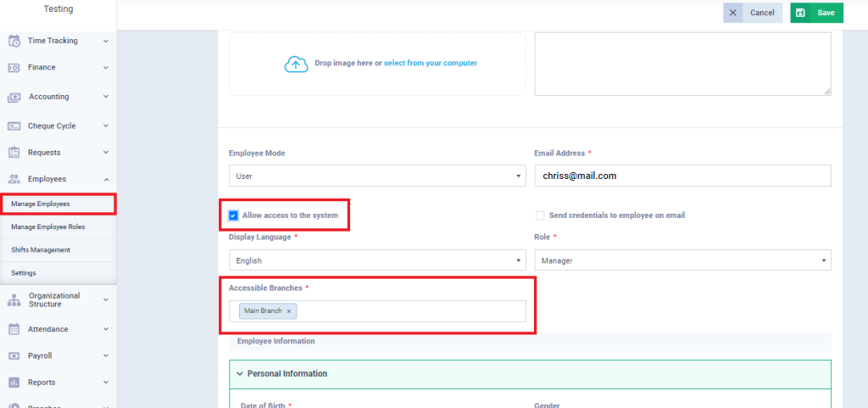Expand the Payroll menu chevron
This screenshot has height=408, width=868.
coord(106,356)
